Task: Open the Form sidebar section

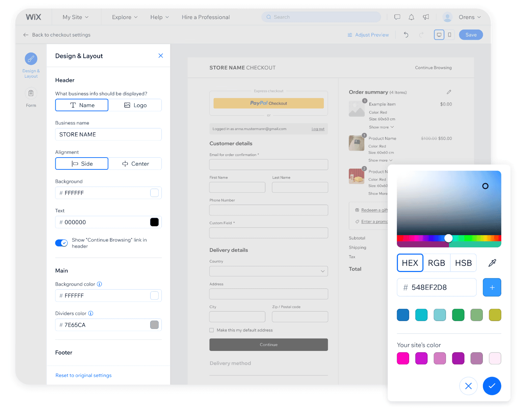Action: click(31, 97)
